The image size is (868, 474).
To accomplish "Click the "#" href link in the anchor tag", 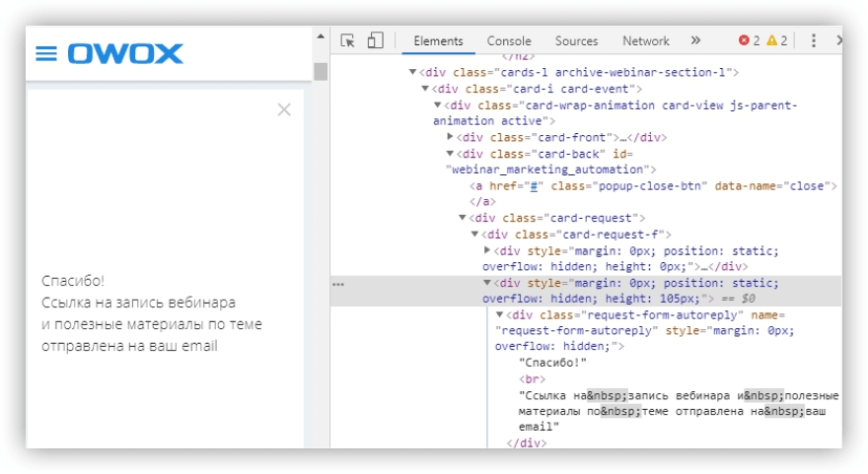I will point(532,186).
